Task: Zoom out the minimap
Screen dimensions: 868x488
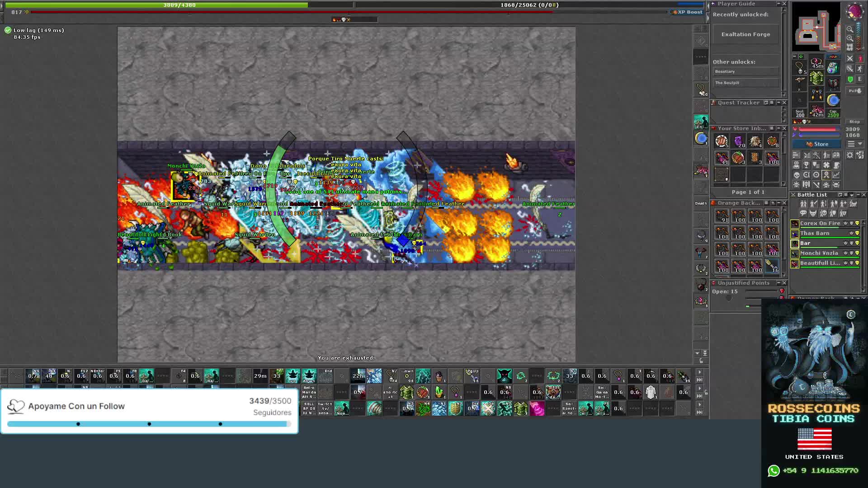Action: (850, 29)
